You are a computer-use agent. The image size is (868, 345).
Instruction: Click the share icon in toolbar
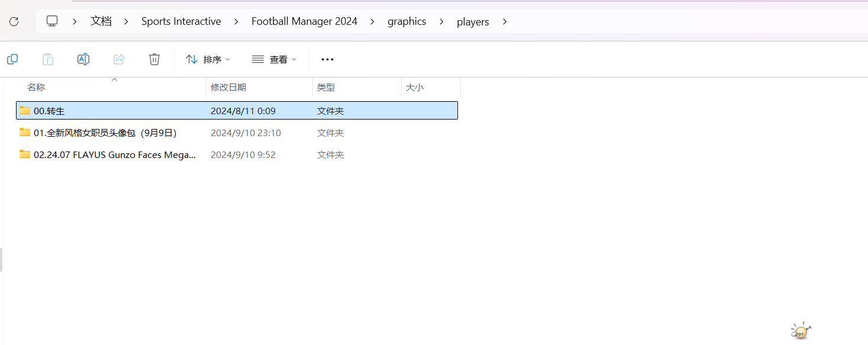[x=119, y=59]
